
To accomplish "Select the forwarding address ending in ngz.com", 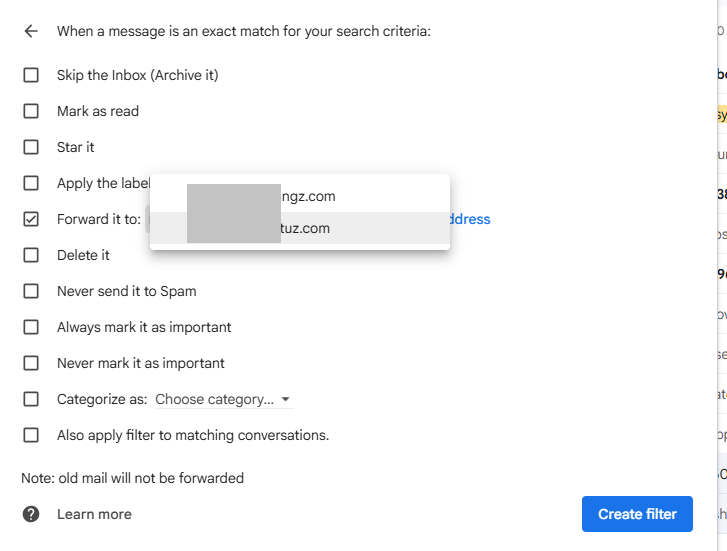I will point(299,196).
